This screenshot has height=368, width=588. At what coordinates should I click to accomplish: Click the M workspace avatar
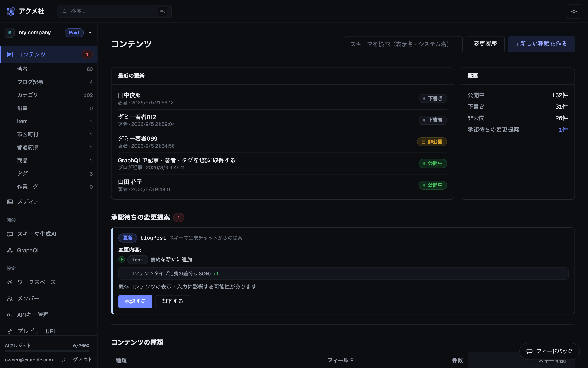click(x=10, y=33)
